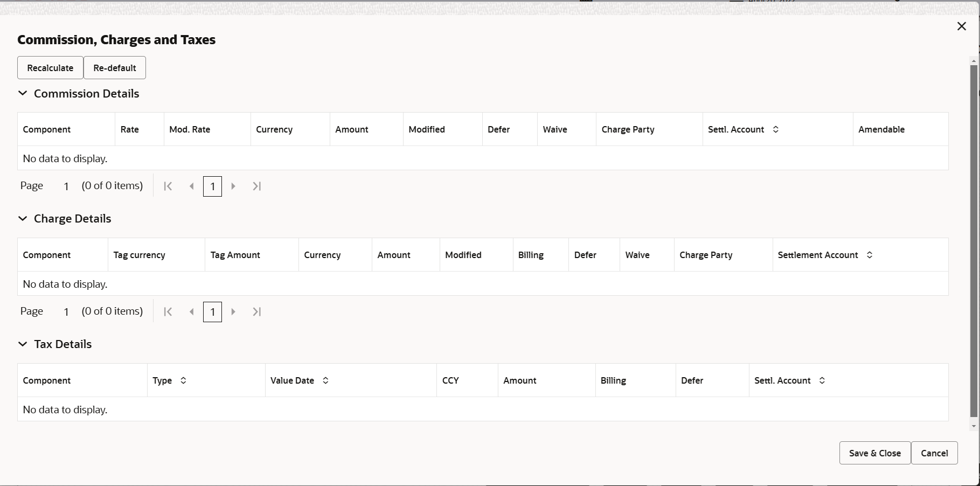
Task: Go to next page in Charge Details pager
Action: pyautogui.click(x=233, y=311)
